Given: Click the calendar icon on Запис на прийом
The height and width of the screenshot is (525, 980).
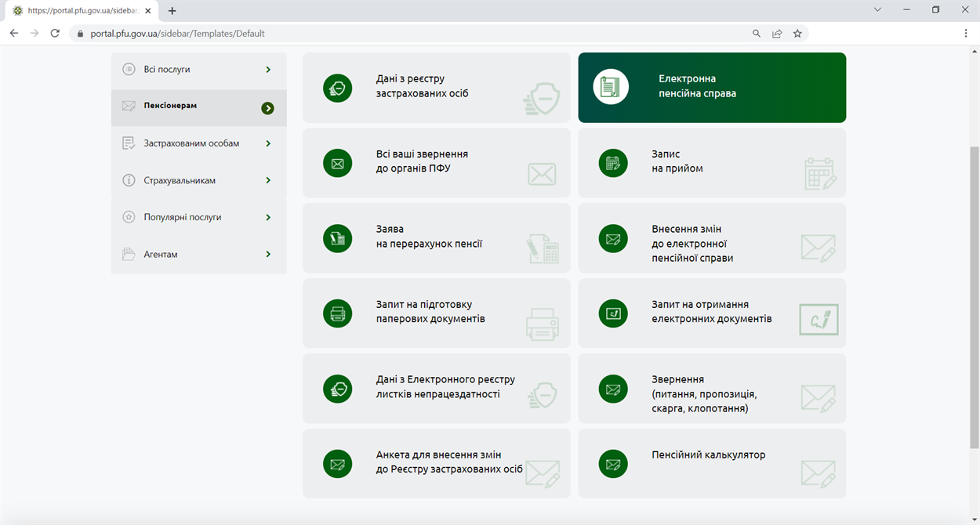Looking at the screenshot, I should pos(613,163).
